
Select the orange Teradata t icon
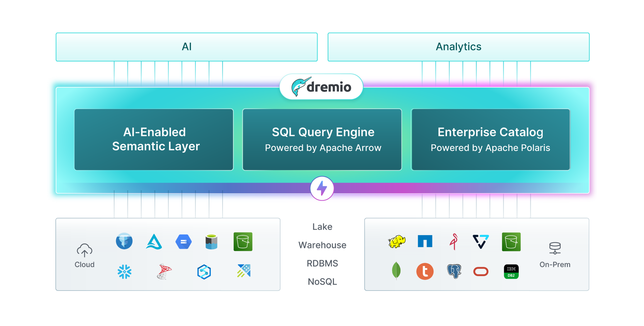pos(425,271)
